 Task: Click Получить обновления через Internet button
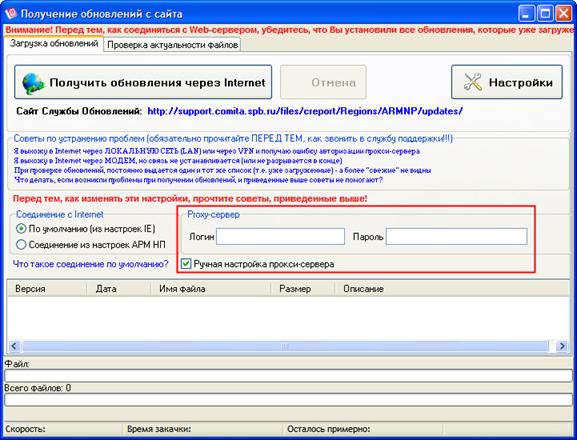(143, 82)
